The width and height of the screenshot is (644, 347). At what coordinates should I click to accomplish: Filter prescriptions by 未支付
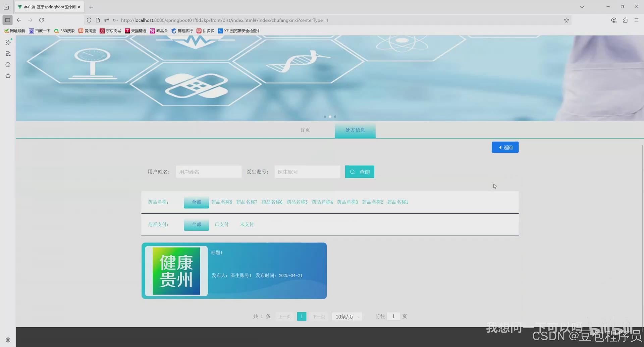pos(247,224)
